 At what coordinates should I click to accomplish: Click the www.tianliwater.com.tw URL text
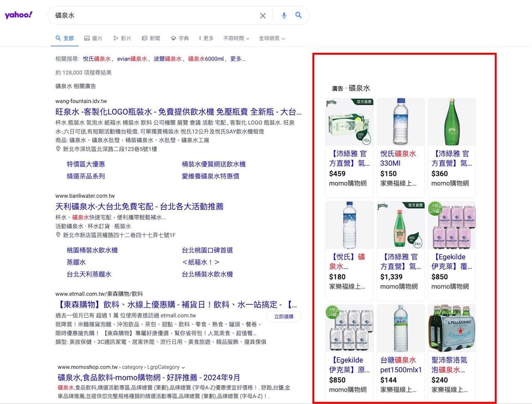85,196
